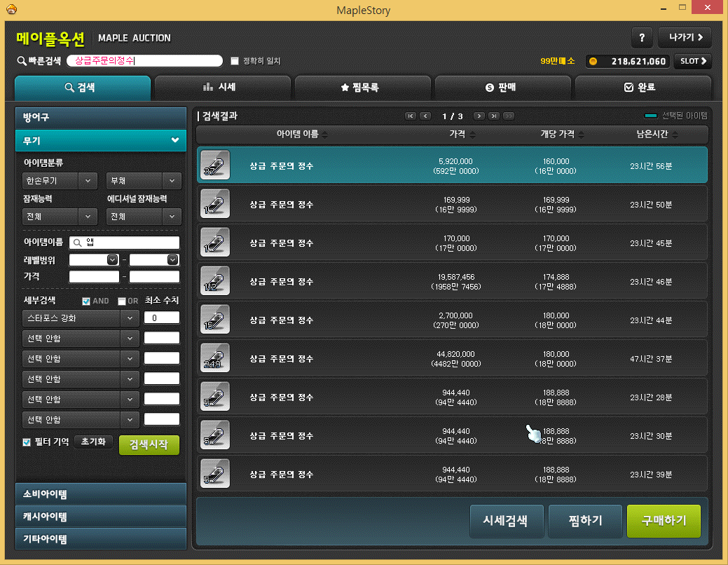Toggle the AND detail search checkbox

tap(86, 301)
